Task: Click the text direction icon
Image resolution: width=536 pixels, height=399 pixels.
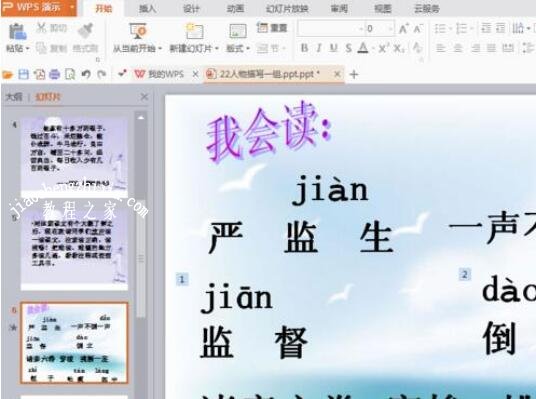Action: click(x=519, y=28)
